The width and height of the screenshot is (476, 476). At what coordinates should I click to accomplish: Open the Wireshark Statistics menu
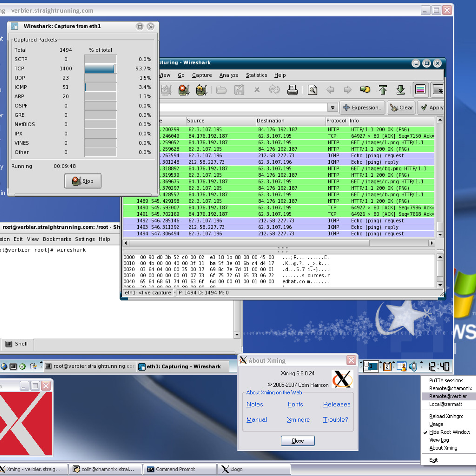[x=256, y=75]
